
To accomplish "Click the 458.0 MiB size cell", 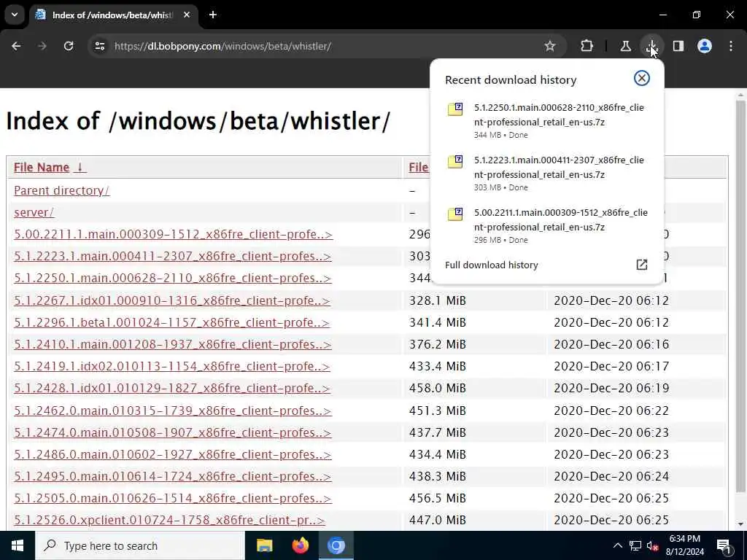I will point(438,388).
